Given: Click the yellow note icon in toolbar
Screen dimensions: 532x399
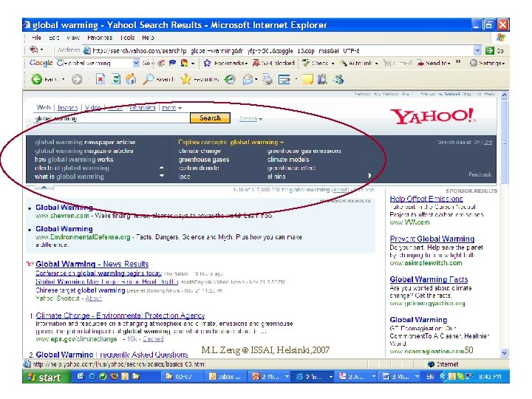Looking at the screenshot, I should coord(307,79).
